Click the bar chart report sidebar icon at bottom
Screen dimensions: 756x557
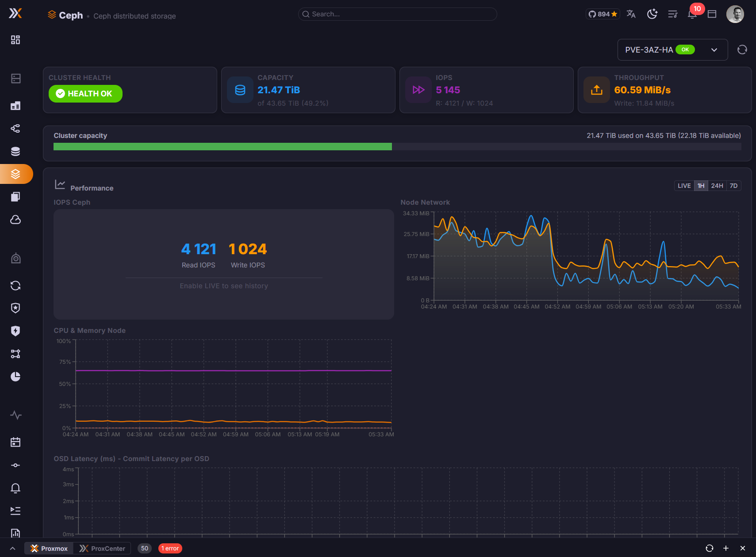15,533
